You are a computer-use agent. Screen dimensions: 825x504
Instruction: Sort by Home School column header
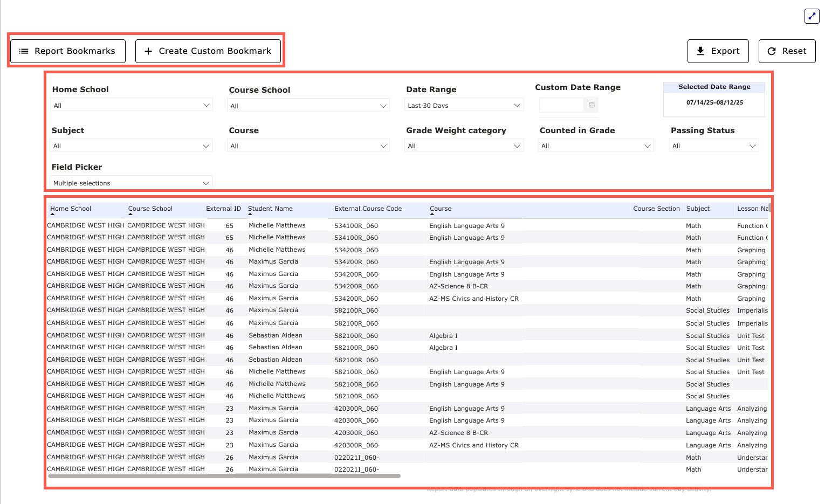71,209
